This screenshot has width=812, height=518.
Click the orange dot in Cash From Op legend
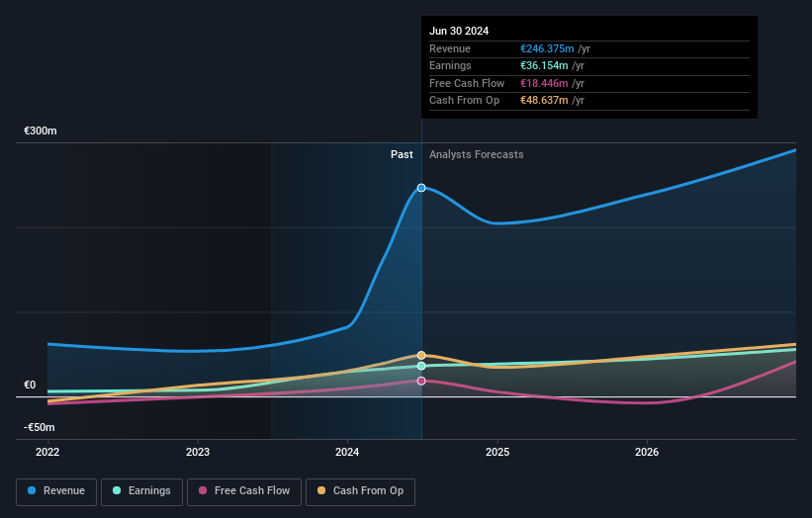click(x=321, y=490)
